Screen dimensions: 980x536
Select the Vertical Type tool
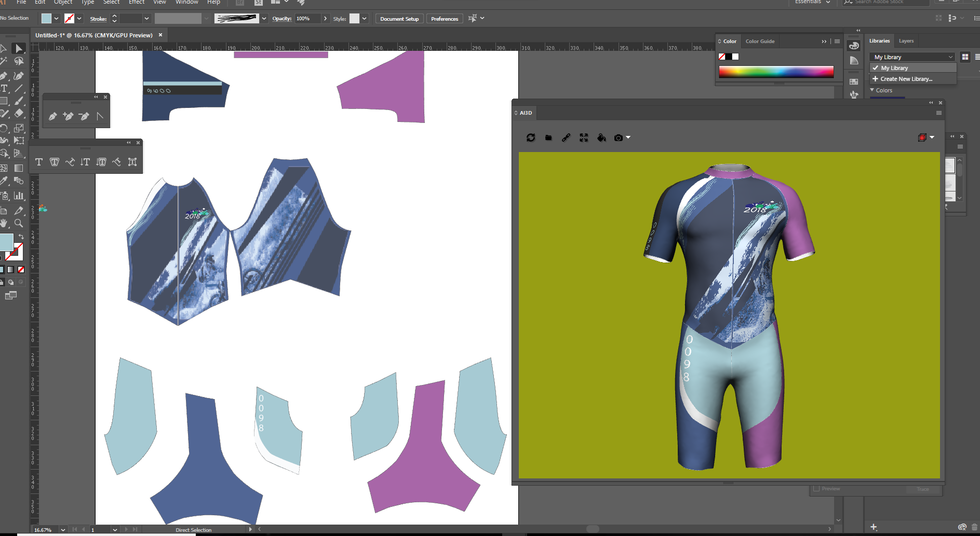point(85,162)
